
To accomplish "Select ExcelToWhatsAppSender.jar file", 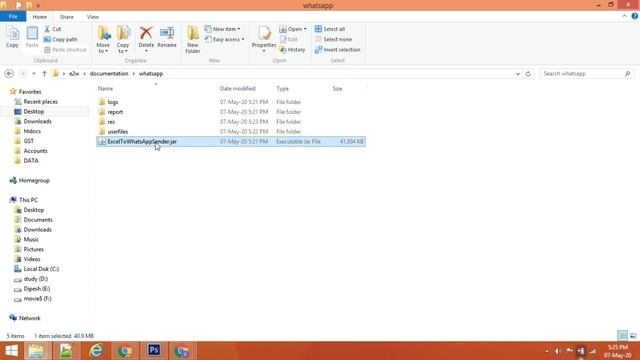I will pos(231,141).
